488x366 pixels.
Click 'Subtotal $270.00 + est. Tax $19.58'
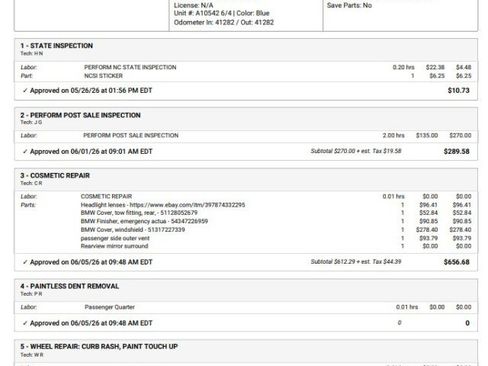[x=356, y=151]
